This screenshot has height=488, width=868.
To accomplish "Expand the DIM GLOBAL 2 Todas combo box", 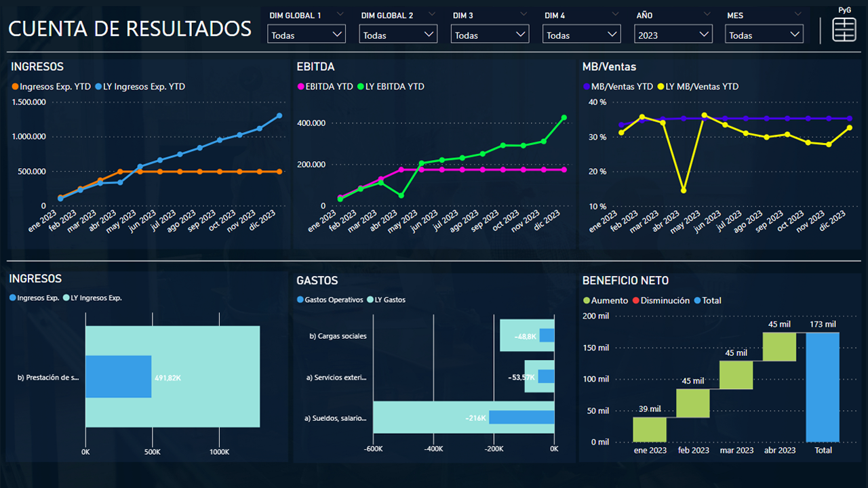I will [x=398, y=35].
